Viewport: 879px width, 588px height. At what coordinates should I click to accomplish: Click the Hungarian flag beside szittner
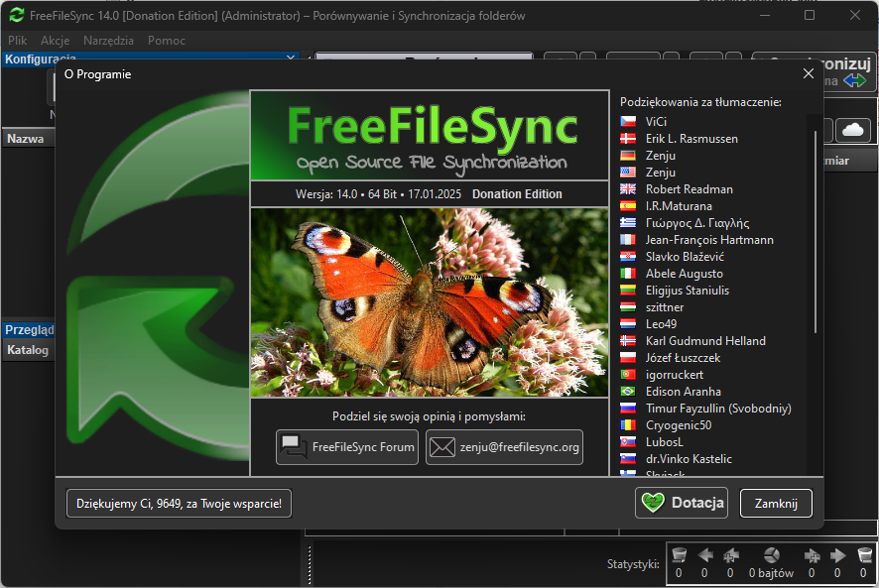tap(628, 306)
